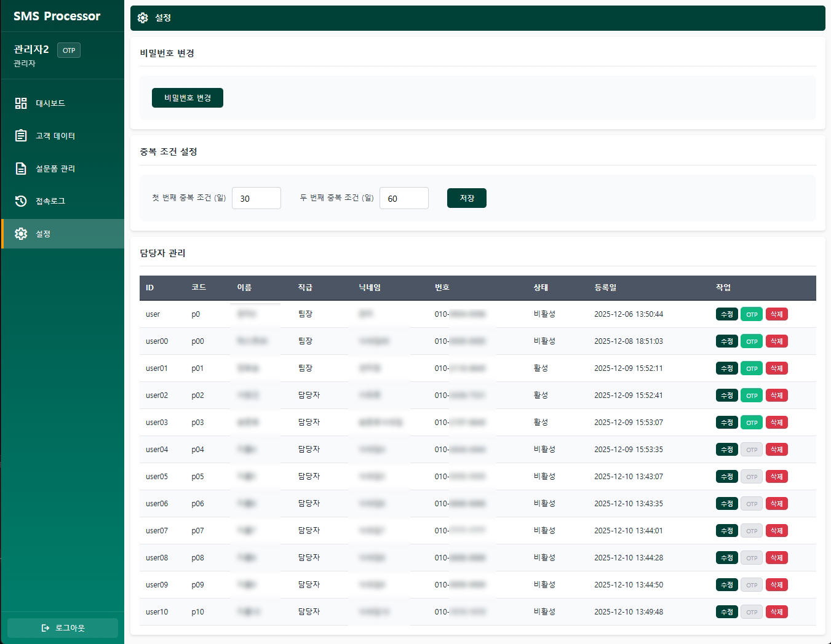Open the 접속로그 menu item

tap(50, 201)
